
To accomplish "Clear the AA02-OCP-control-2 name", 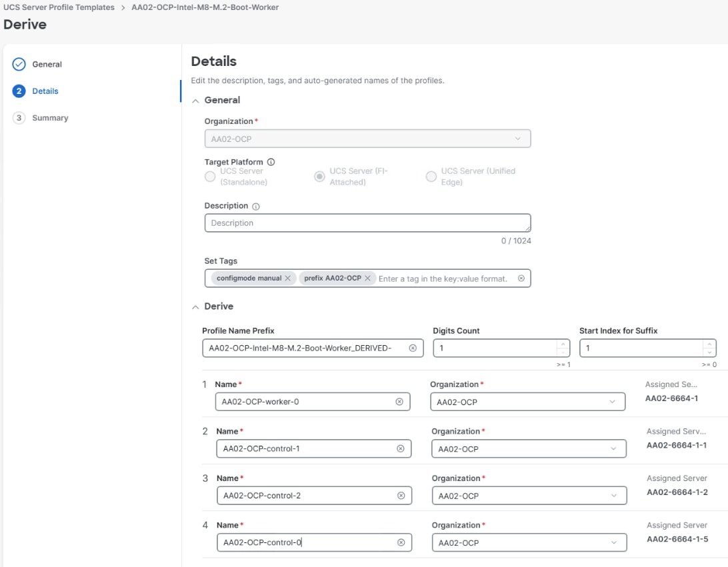I will tap(401, 496).
